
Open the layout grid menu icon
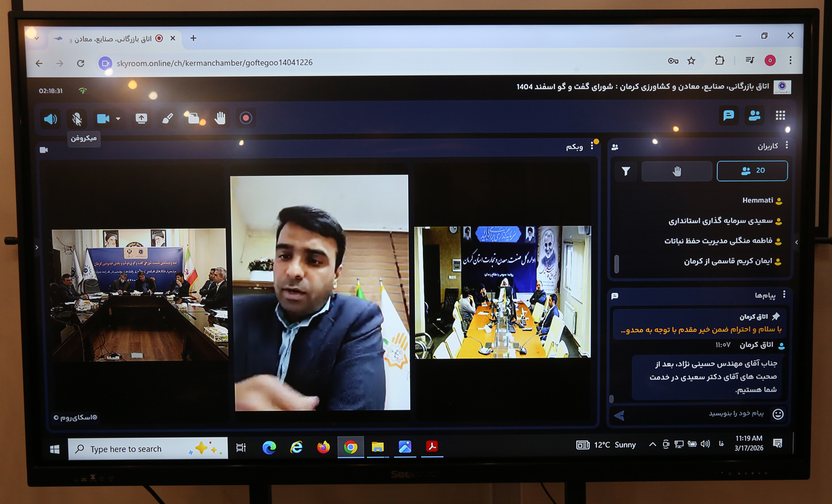[780, 115]
